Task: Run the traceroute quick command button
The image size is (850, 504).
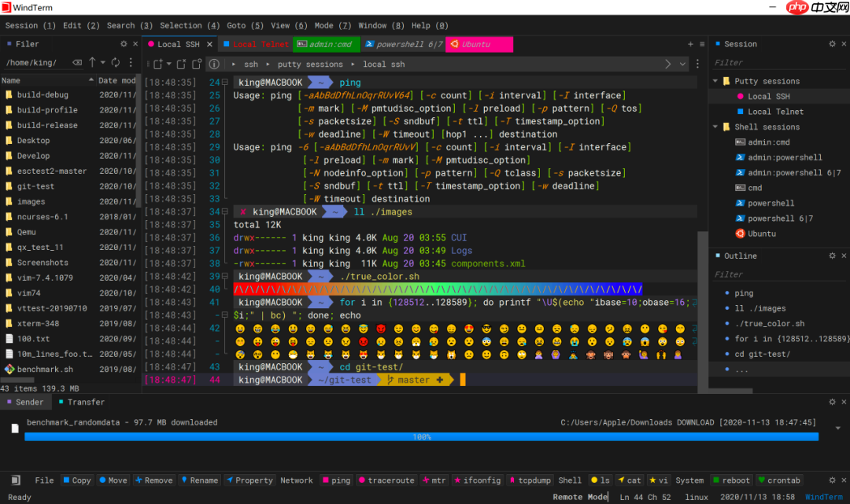Action: tap(386, 480)
